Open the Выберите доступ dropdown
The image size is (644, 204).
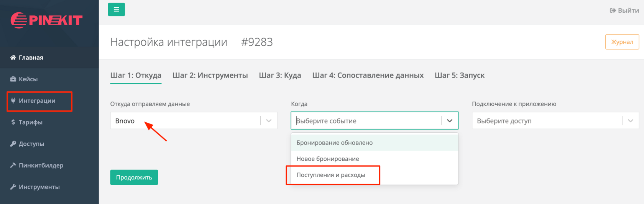[555, 121]
